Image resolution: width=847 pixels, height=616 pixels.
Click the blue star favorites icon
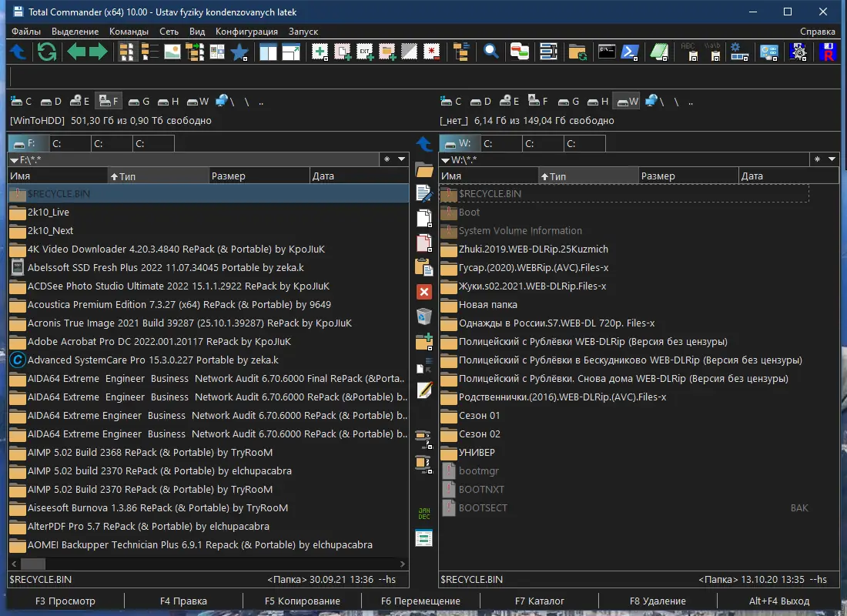click(x=239, y=52)
